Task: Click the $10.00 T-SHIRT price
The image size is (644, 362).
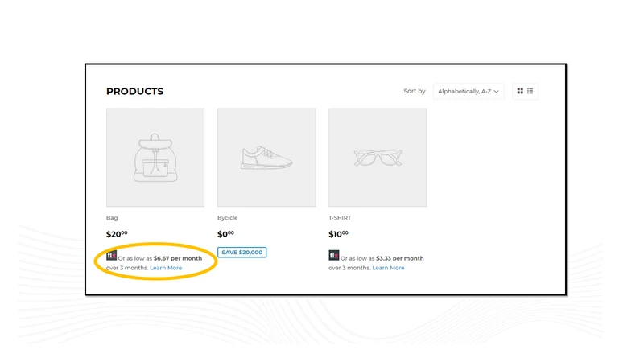Action: click(338, 234)
